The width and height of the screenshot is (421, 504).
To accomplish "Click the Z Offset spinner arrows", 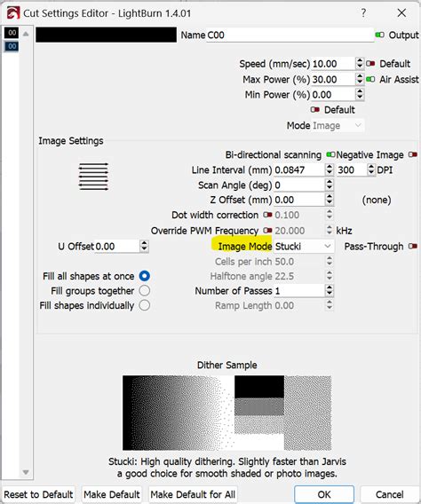I will tap(329, 200).
